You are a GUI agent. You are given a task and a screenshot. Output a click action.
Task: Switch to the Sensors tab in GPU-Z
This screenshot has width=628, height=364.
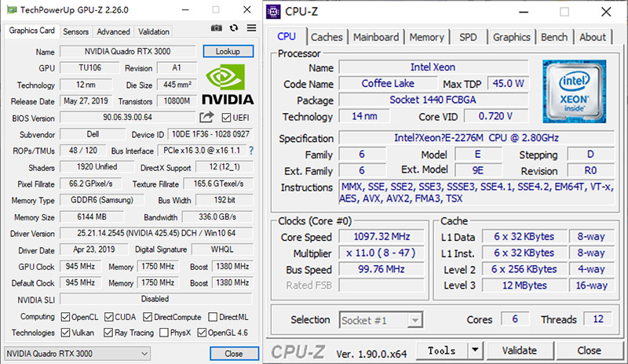pos(75,31)
